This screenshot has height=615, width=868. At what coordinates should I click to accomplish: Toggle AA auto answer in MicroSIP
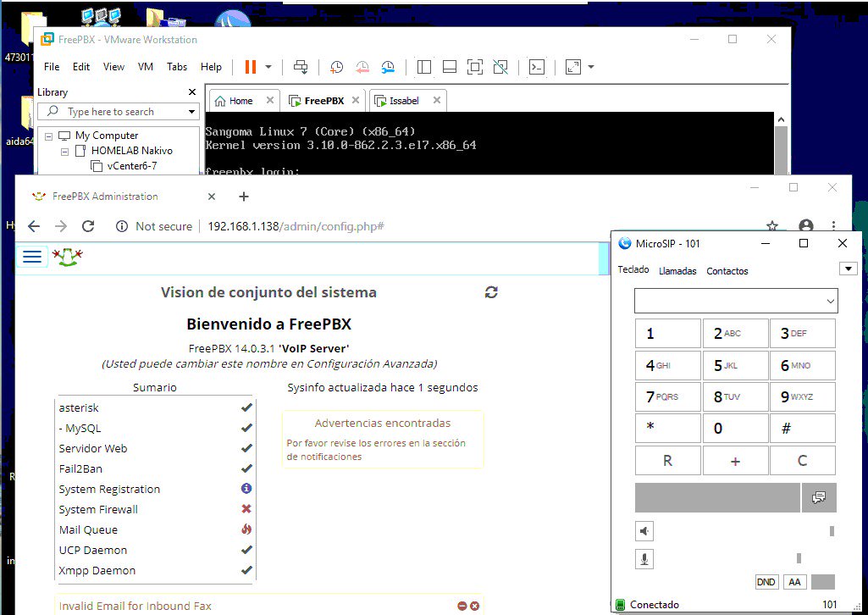(794, 582)
